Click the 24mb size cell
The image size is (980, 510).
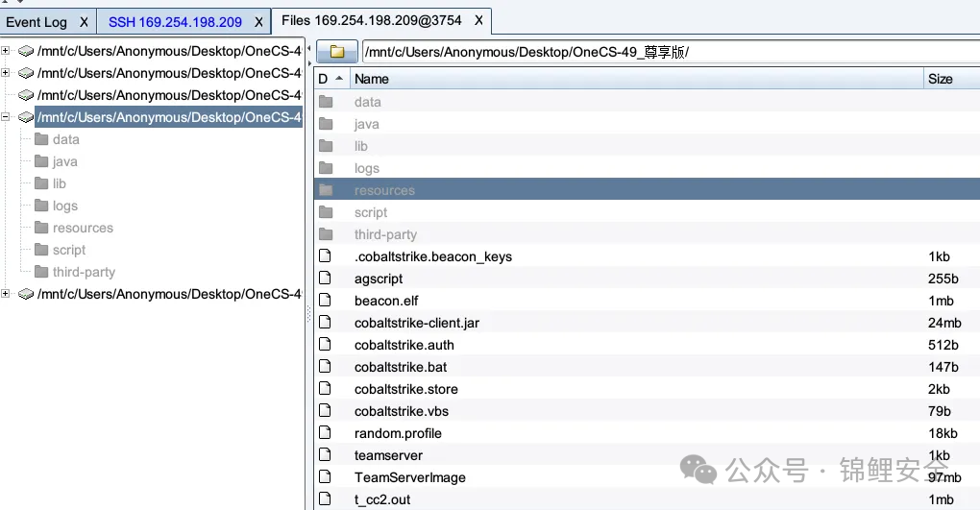coord(944,323)
